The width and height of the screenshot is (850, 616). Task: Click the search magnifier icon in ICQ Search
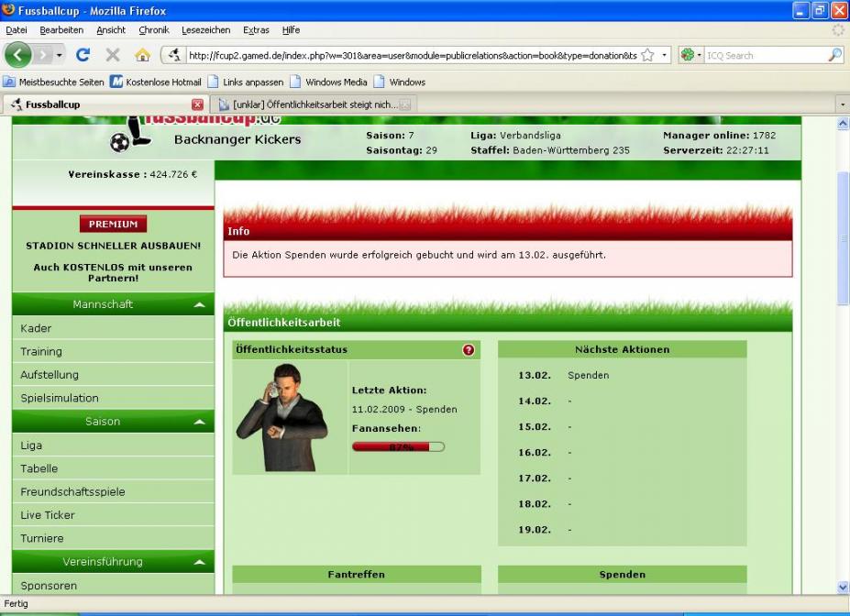click(833, 55)
